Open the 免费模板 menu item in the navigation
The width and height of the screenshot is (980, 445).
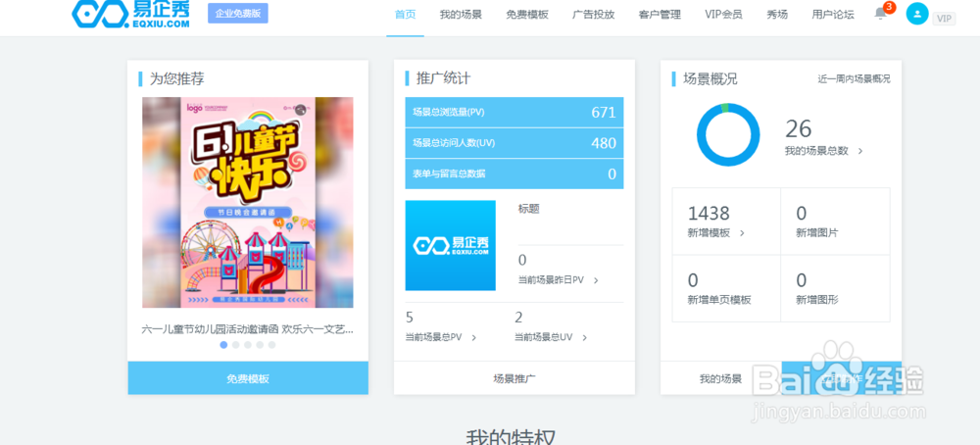(527, 15)
